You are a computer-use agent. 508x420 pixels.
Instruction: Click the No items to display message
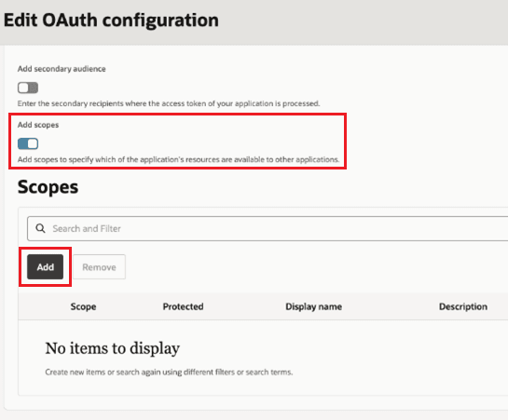click(113, 348)
